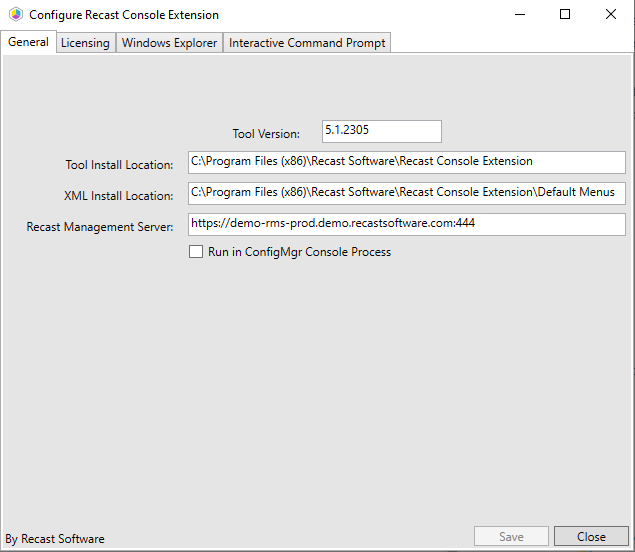This screenshot has height=552, width=635.
Task: Click the Tool Install Location field
Action: [407, 162]
